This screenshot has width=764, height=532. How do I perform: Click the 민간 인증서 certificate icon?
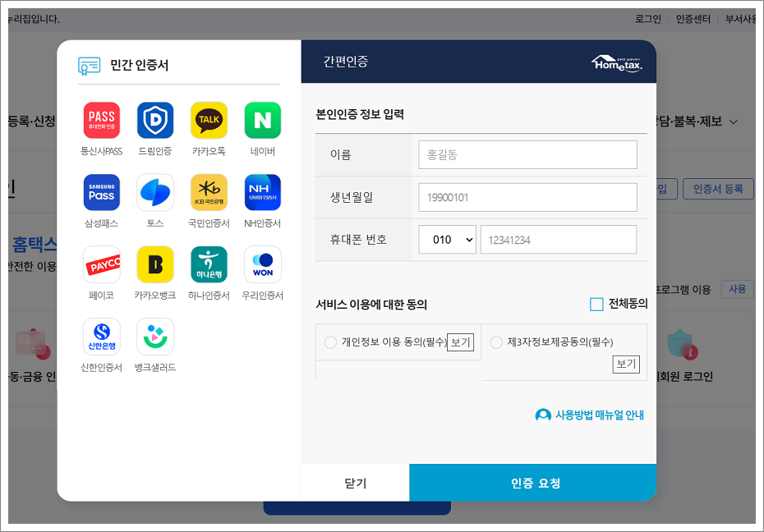click(90, 66)
